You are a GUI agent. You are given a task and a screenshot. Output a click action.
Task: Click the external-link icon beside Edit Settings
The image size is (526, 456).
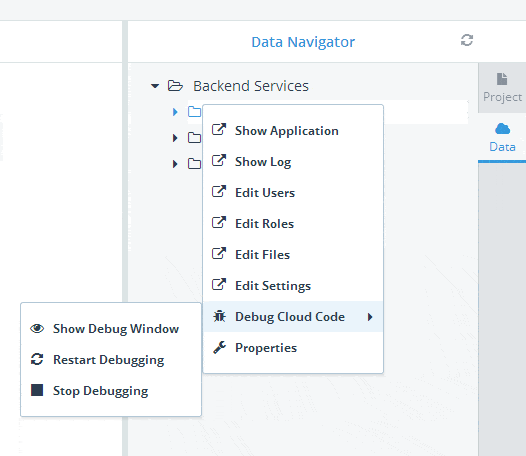click(x=219, y=284)
